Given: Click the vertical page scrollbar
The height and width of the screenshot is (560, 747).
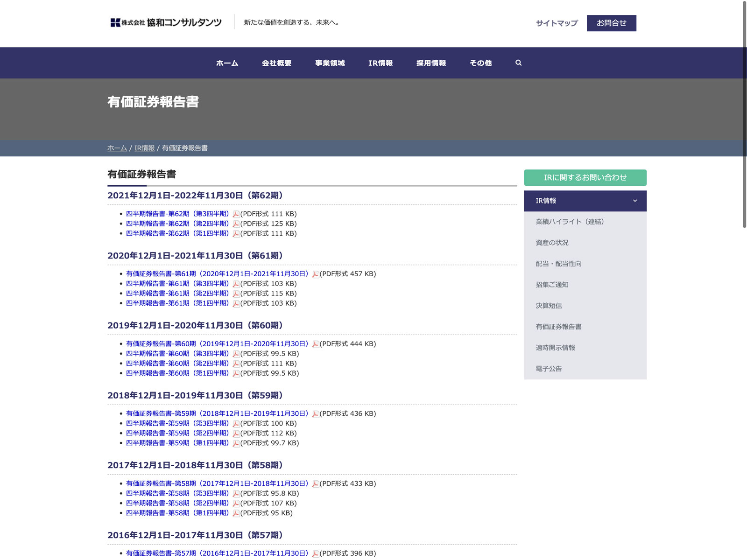Looking at the screenshot, I should (x=744, y=114).
